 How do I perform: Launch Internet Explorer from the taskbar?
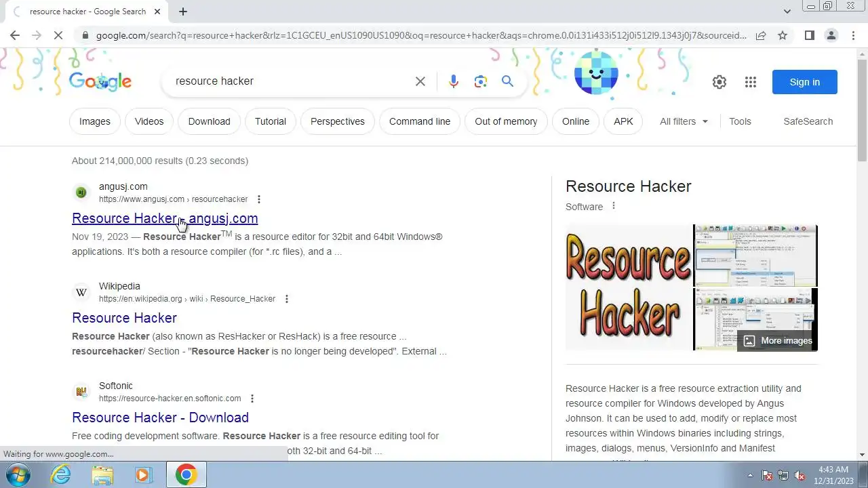click(x=61, y=474)
